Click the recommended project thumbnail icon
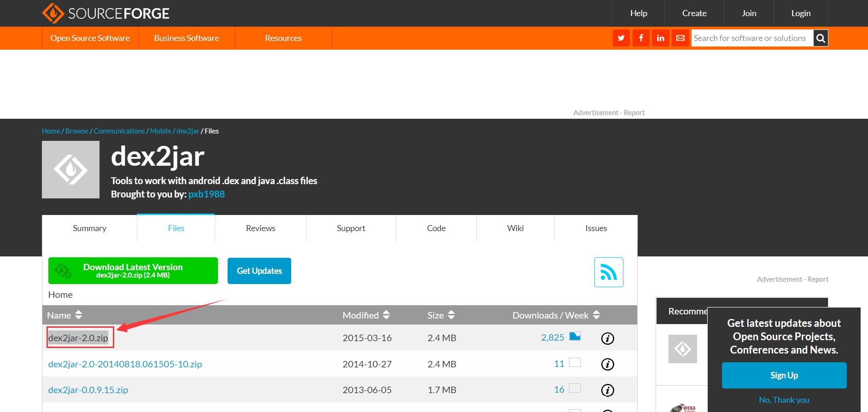The image size is (868, 412). click(x=683, y=349)
